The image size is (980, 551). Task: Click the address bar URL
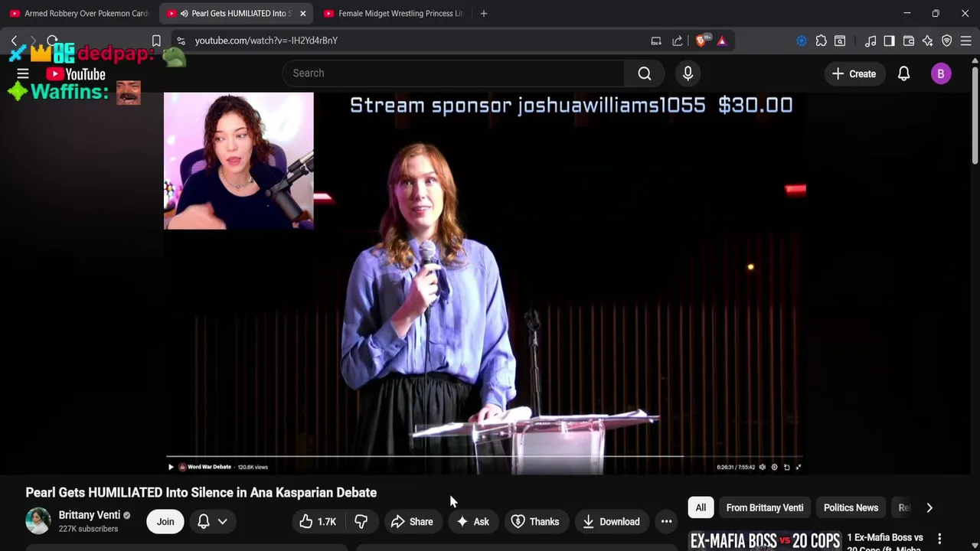266,41
